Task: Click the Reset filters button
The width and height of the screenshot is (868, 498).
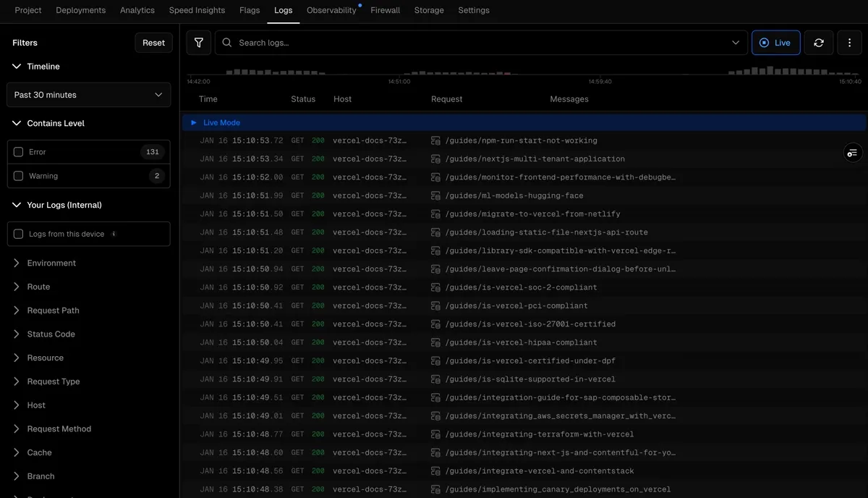Action: point(153,43)
